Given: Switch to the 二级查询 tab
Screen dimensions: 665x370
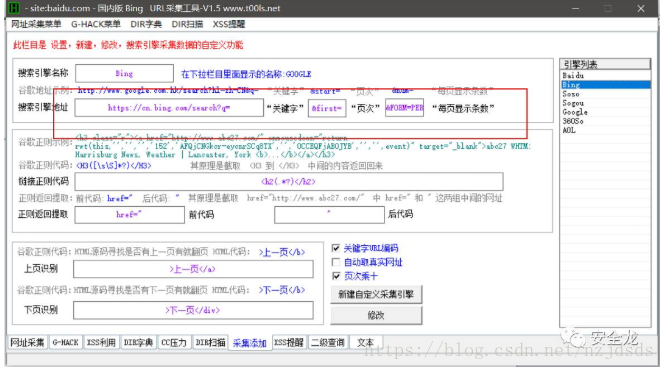Looking at the screenshot, I should tap(328, 342).
